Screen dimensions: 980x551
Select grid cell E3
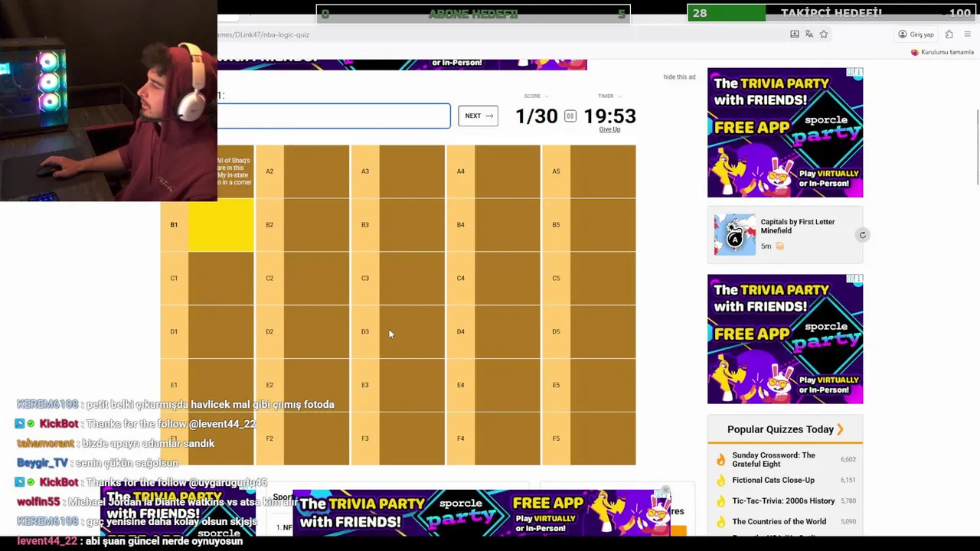point(397,386)
